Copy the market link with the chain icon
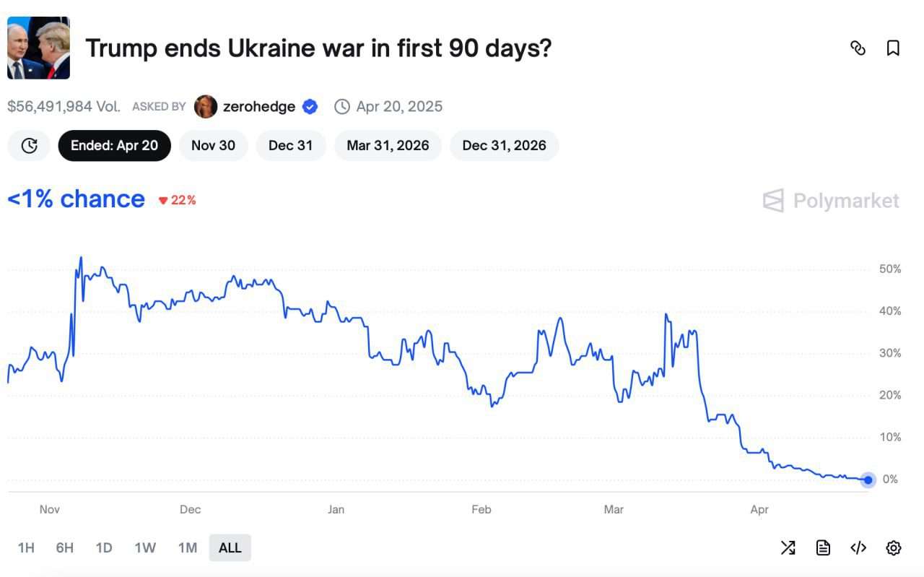Screen dimensions: 924x577 tap(858, 48)
